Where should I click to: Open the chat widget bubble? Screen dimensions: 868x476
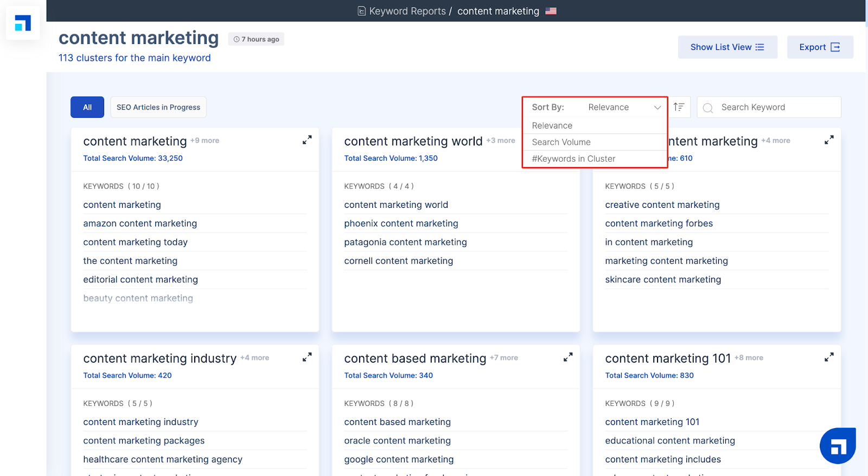coord(838,446)
